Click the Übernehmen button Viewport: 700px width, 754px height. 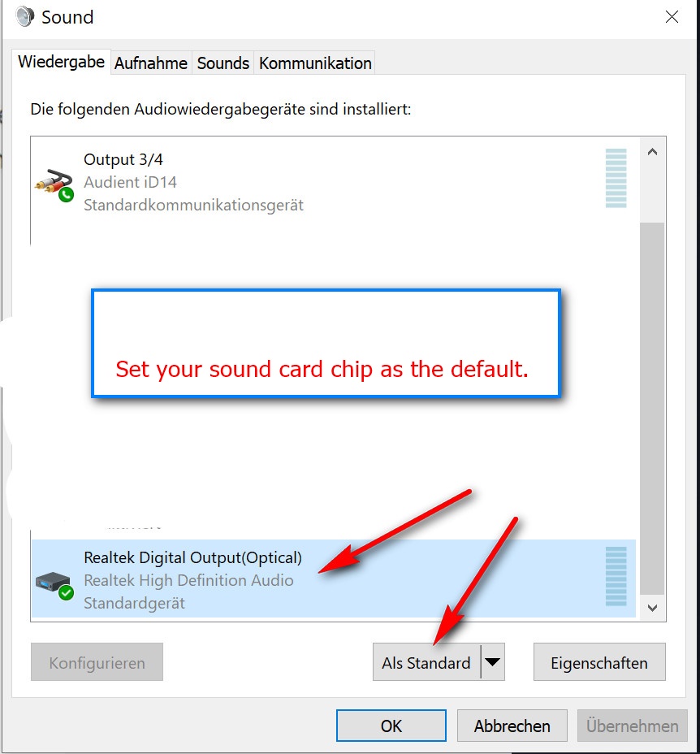633,726
